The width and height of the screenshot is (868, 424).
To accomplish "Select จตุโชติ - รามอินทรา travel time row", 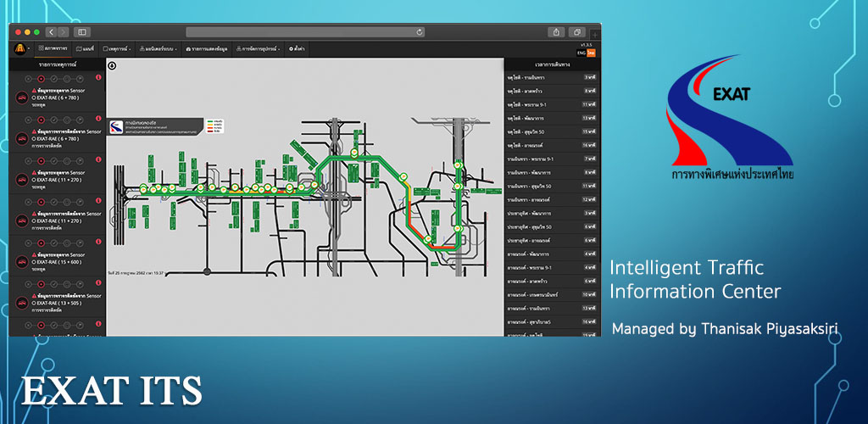I will [552, 77].
